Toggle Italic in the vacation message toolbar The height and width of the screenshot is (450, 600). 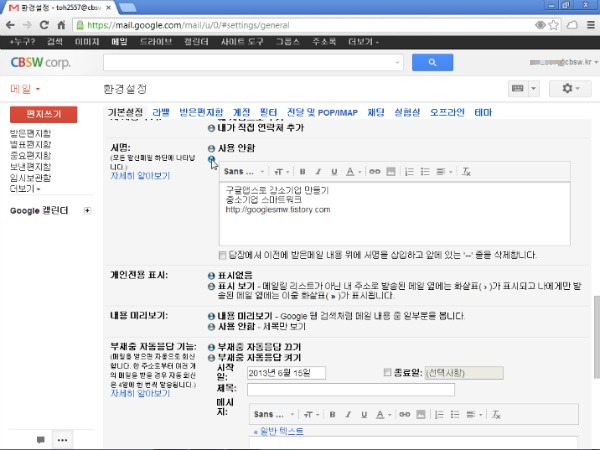348,414
